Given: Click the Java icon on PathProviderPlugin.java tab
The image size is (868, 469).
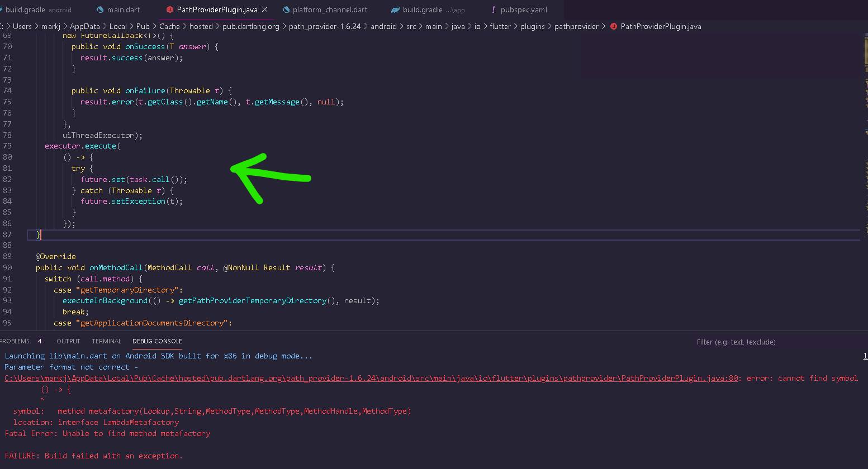Looking at the screenshot, I should point(169,10).
